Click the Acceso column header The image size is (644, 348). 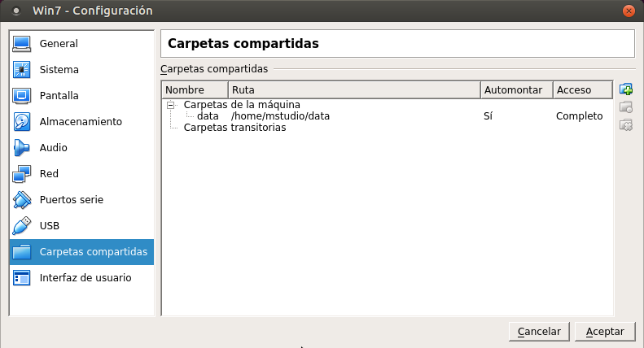click(583, 90)
